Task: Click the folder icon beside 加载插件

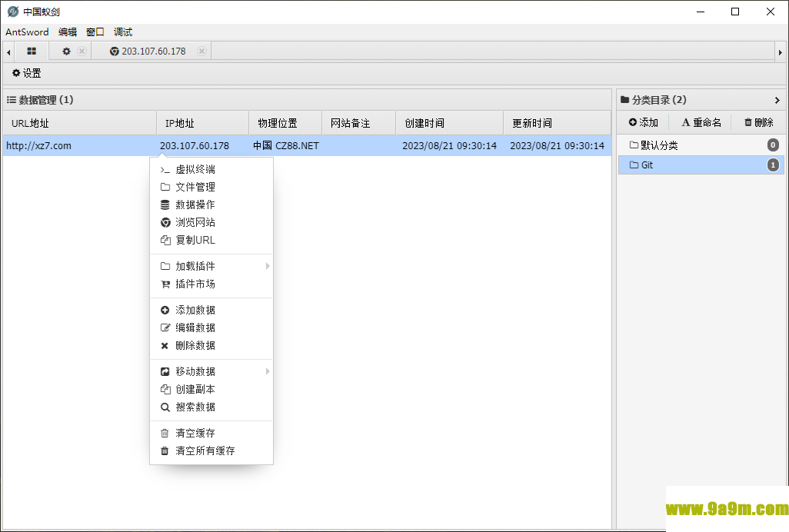Action: pyautogui.click(x=165, y=266)
